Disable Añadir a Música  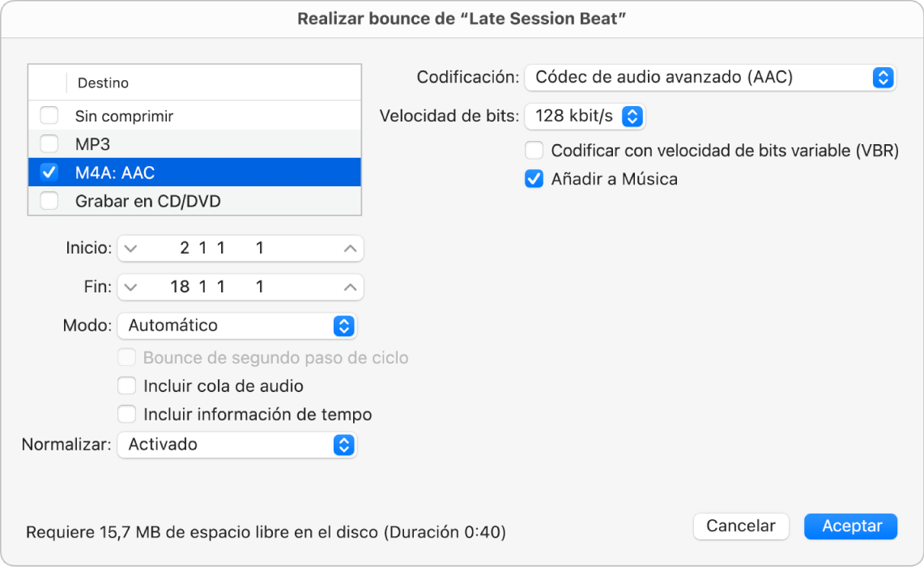[533, 179]
